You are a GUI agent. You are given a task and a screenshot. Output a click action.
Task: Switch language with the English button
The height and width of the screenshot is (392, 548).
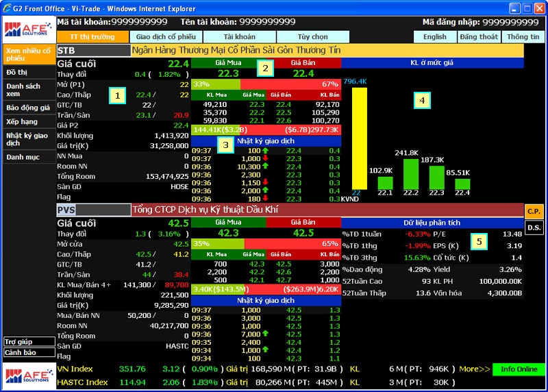[x=435, y=37]
